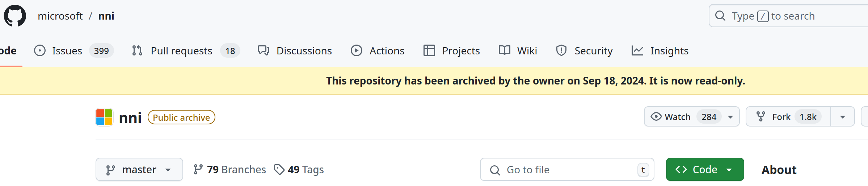Screen dimensions: 868x186
Task: Click the GitHub Octocat logo
Action: 15,16
